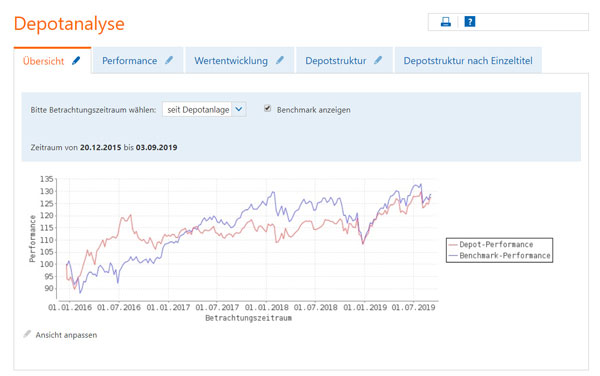Click pencil icon on Übersicht tab
Viewport: 600px width, 376px height.
[x=76, y=60]
